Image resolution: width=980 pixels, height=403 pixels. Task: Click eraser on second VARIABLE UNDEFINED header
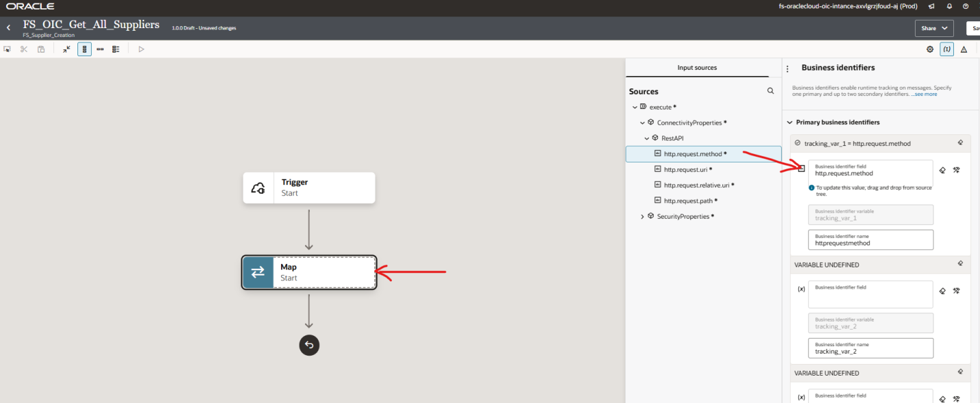pos(960,373)
